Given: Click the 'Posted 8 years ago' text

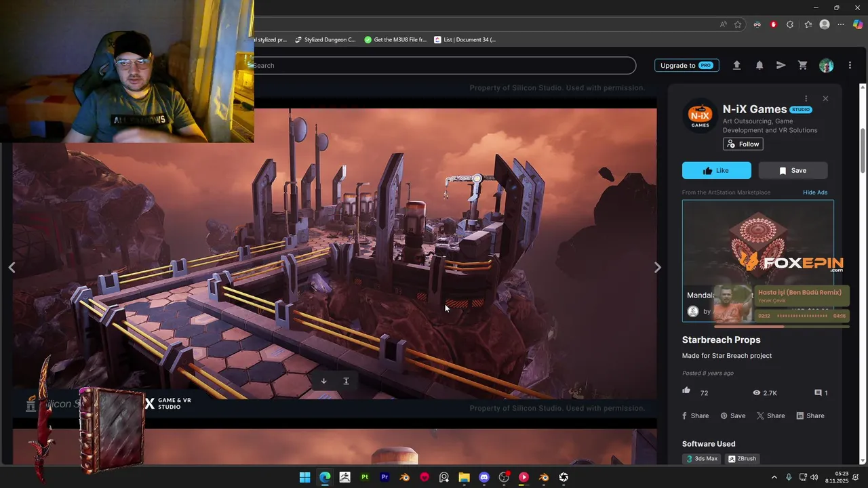Looking at the screenshot, I should click(x=708, y=373).
